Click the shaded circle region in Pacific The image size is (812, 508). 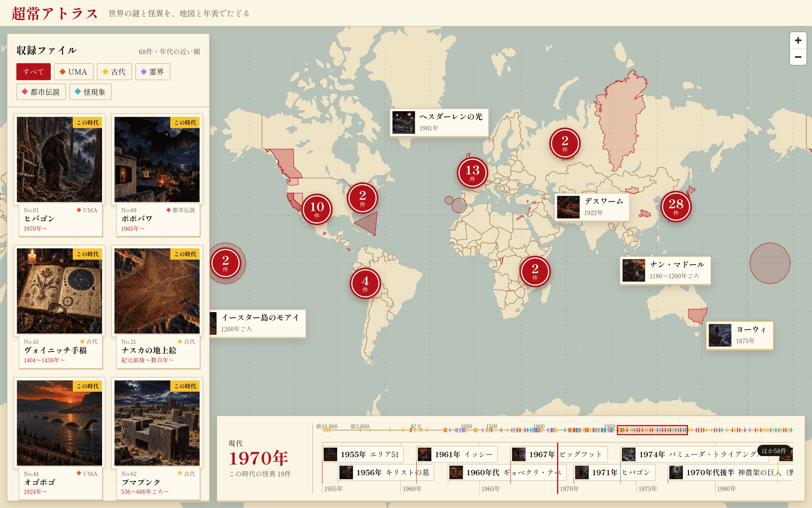769,263
